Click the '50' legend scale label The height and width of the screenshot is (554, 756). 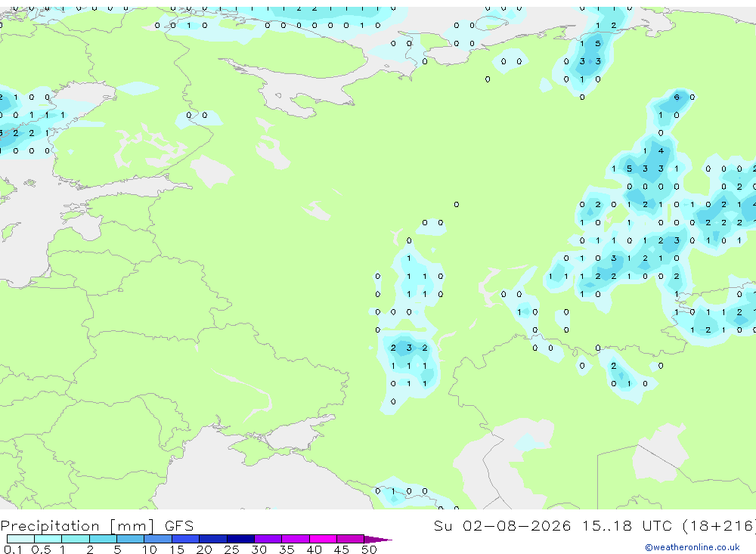pos(369,549)
